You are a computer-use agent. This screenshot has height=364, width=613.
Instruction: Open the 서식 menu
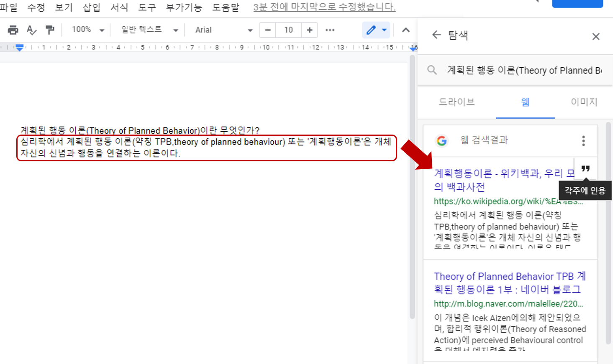pyautogui.click(x=119, y=7)
